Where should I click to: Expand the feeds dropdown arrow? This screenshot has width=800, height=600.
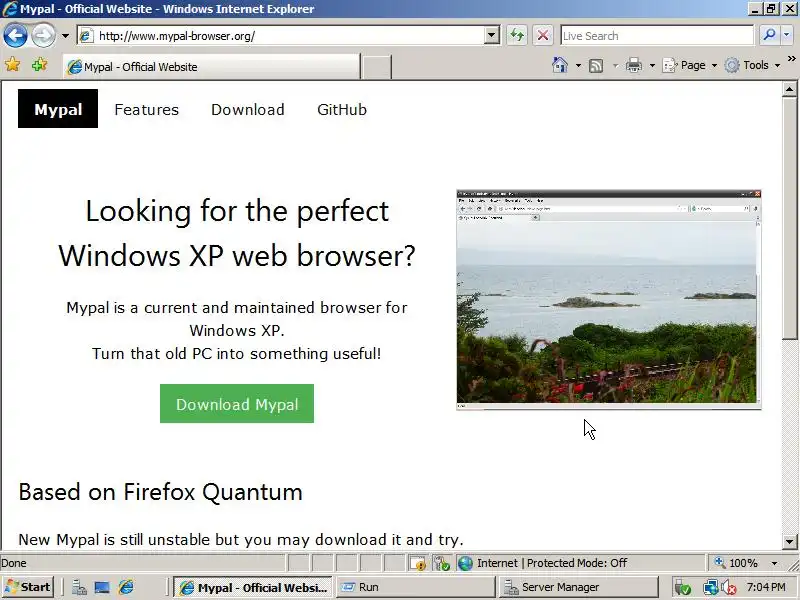pyautogui.click(x=615, y=65)
